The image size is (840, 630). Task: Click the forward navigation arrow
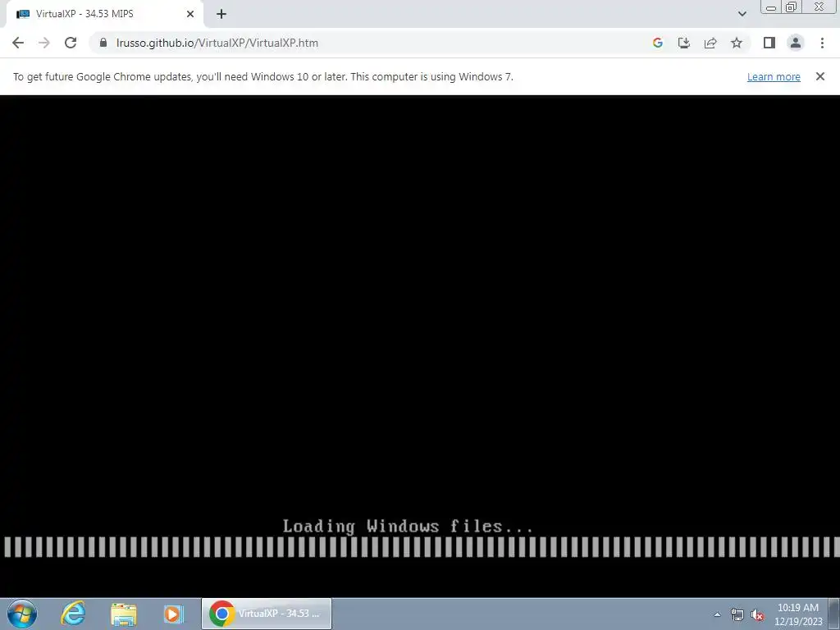pyautogui.click(x=44, y=43)
